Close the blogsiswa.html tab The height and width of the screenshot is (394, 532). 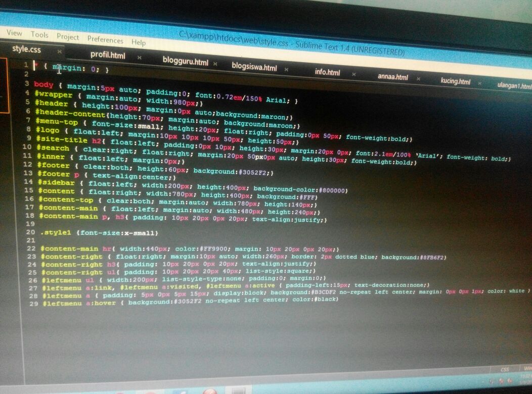point(286,69)
